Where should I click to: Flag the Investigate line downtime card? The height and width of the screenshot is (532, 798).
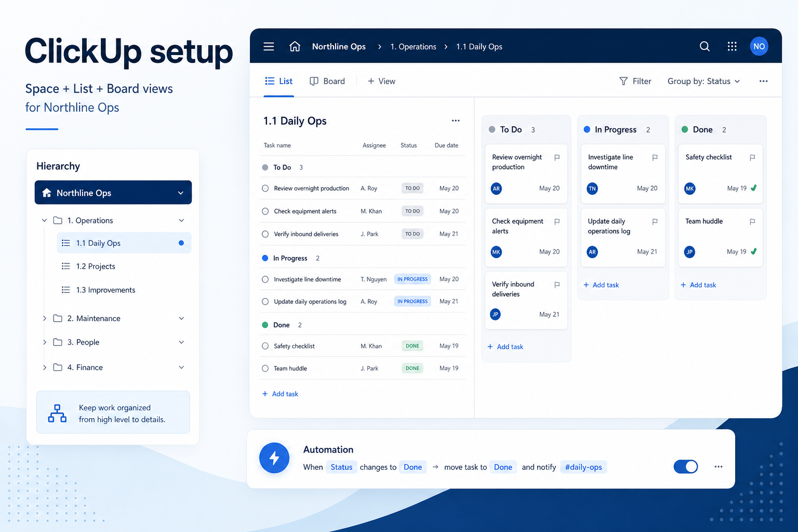click(655, 157)
